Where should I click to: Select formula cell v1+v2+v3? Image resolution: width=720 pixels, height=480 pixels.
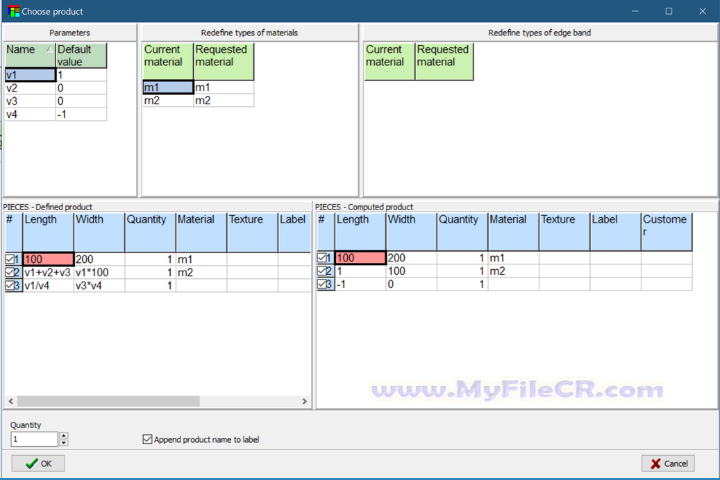click(48, 272)
